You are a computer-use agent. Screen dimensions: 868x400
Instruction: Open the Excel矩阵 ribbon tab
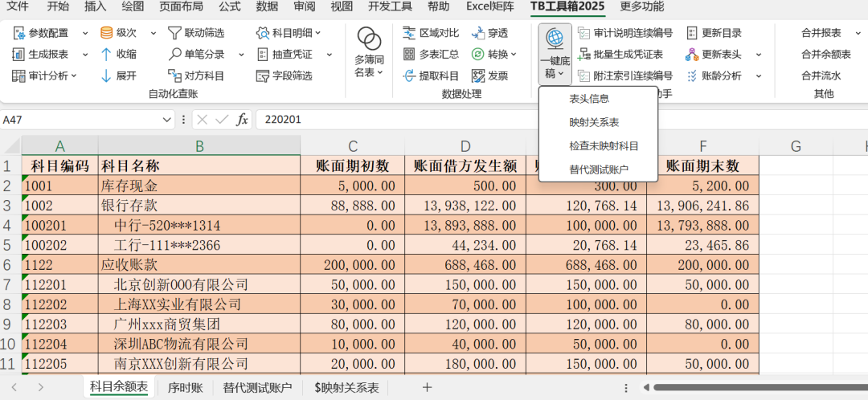tap(490, 6)
